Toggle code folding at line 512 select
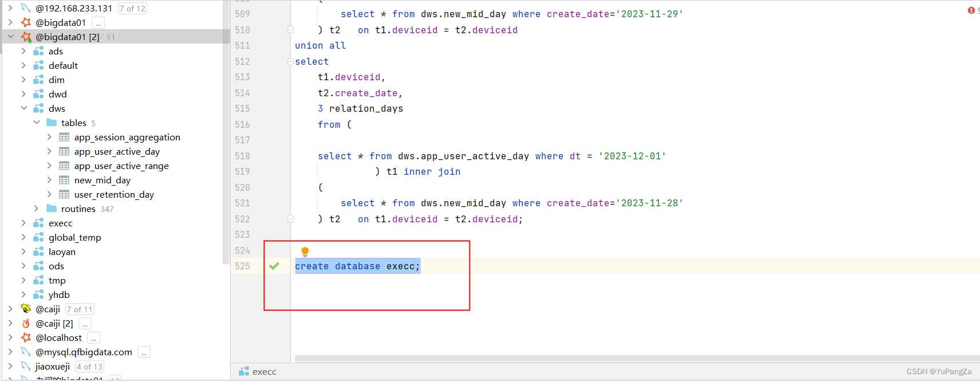 pyautogui.click(x=290, y=62)
